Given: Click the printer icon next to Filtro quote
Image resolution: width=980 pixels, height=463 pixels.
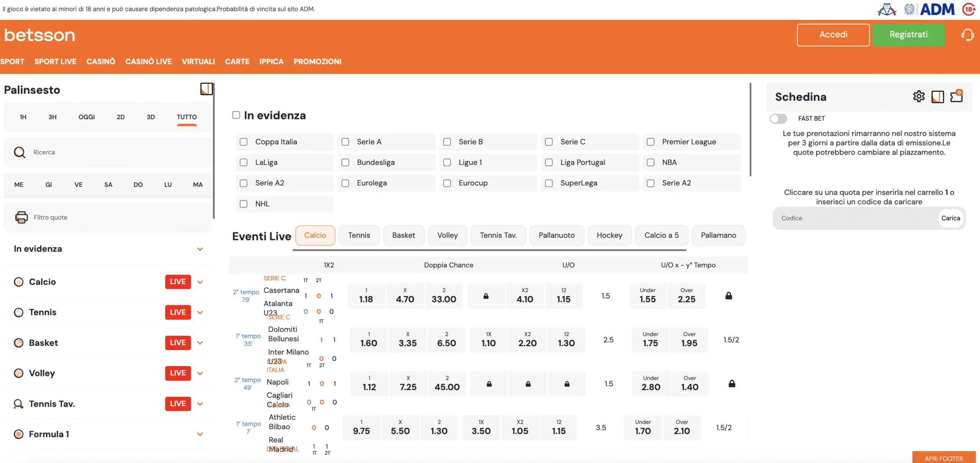Looking at the screenshot, I should (x=21, y=217).
